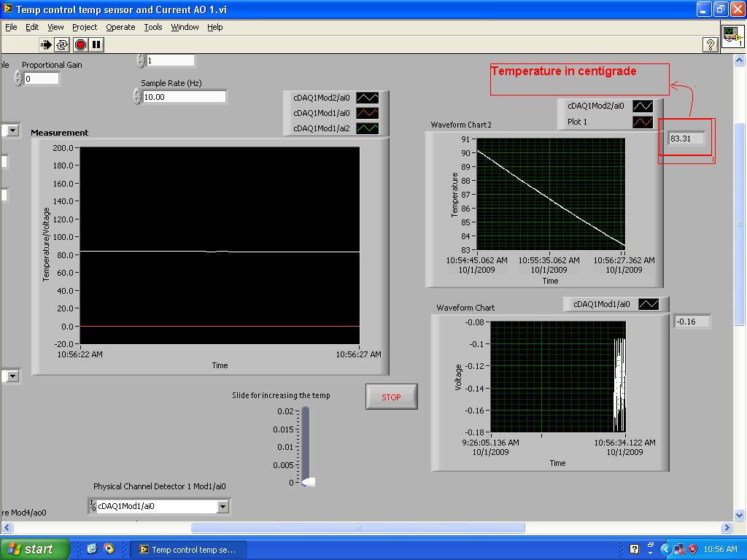Click the Run arrow toolbar icon
Image resolution: width=747 pixels, height=560 pixels.
pos(46,44)
